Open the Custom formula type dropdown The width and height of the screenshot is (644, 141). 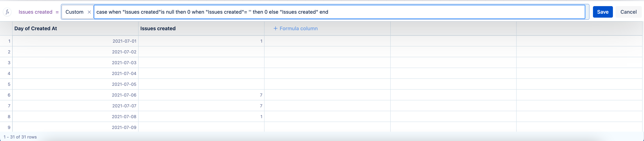pyautogui.click(x=74, y=12)
